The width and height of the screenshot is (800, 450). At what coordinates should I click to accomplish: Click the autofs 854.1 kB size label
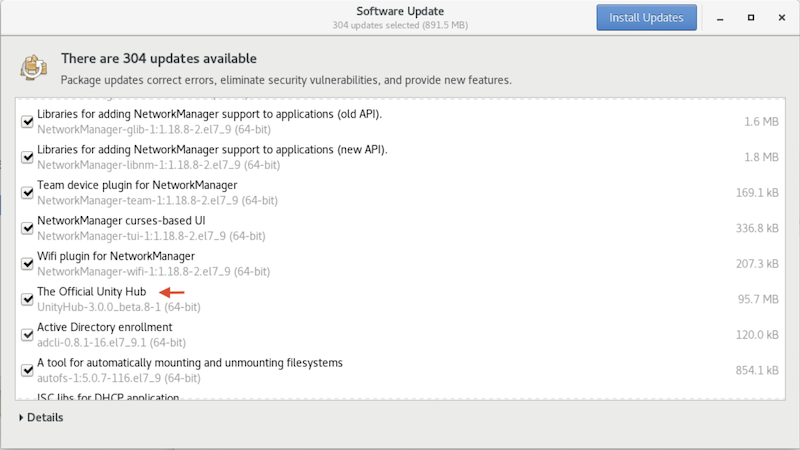[x=756, y=370]
